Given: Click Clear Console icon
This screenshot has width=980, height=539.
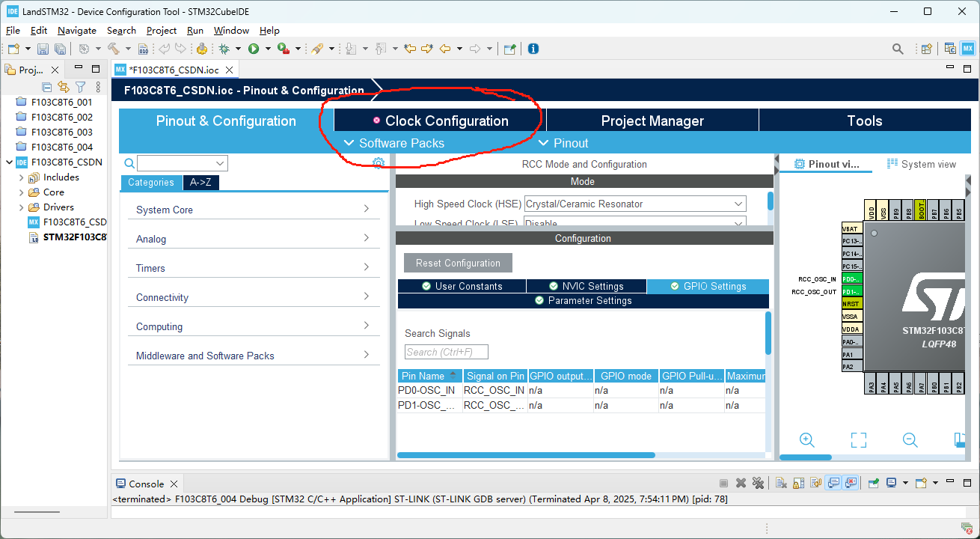Looking at the screenshot, I should (780, 484).
